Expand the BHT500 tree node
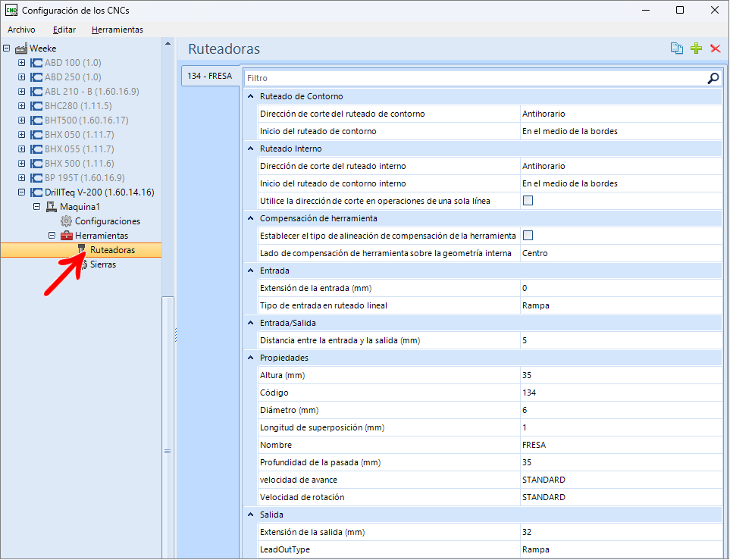Image resolution: width=730 pixels, height=560 pixels. click(21, 120)
